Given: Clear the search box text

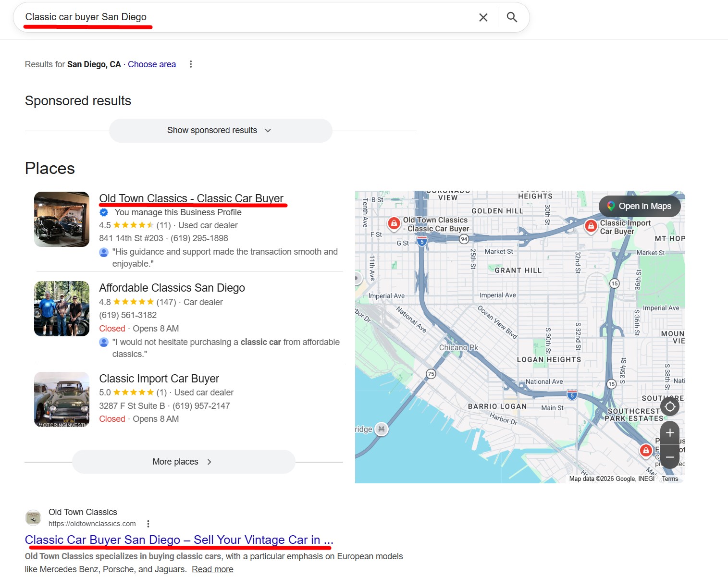Looking at the screenshot, I should (483, 17).
